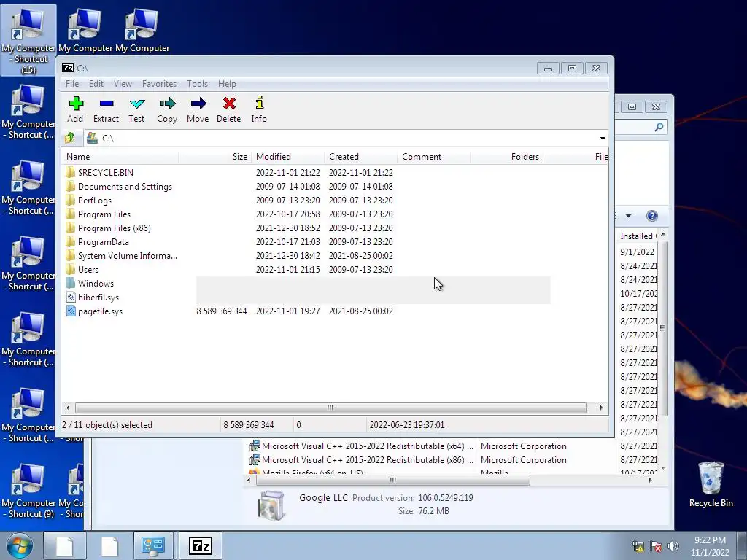Open the File menu
747x560 pixels.
[72, 84]
